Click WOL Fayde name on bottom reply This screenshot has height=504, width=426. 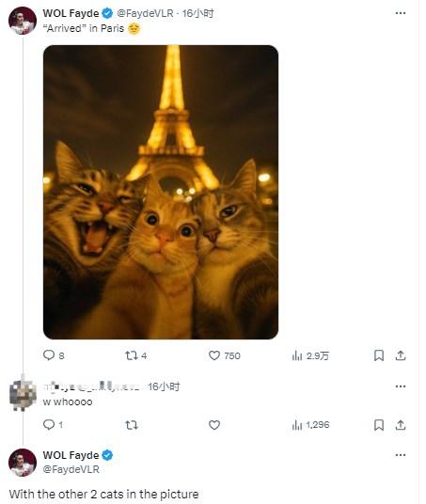(x=71, y=455)
